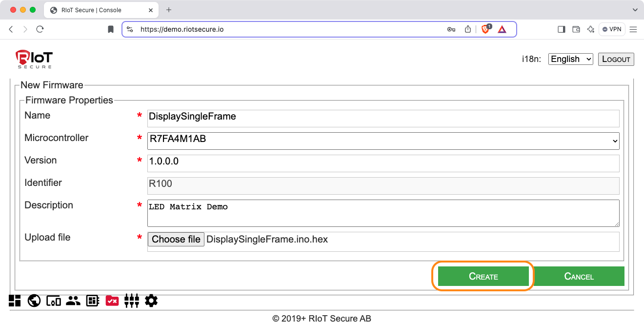Open the users icon in bottom navigation

click(x=73, y=301)
